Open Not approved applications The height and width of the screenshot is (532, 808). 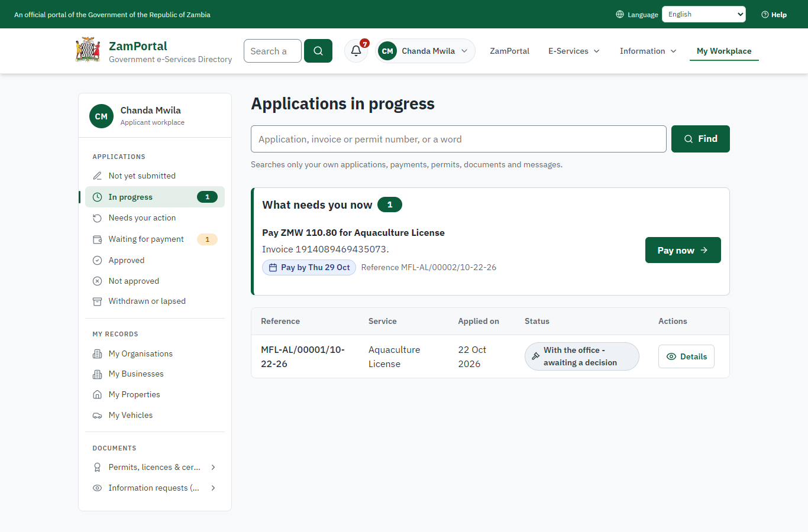coord(155,281)
